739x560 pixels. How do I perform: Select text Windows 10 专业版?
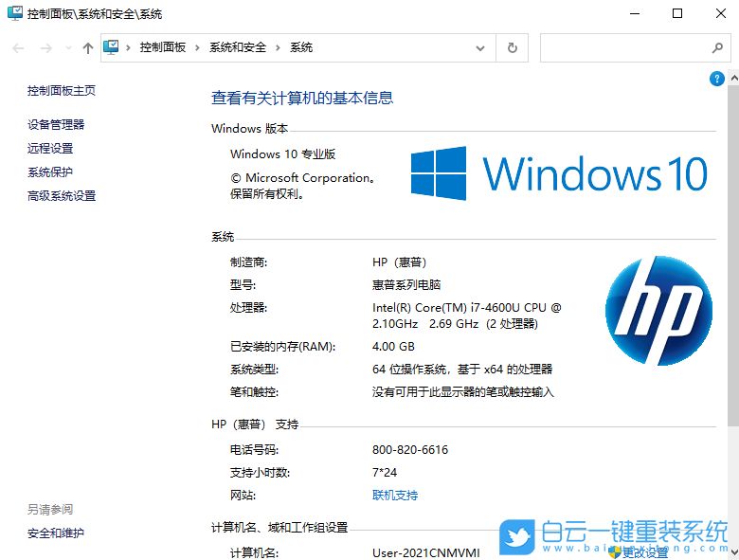pos(282,154)
